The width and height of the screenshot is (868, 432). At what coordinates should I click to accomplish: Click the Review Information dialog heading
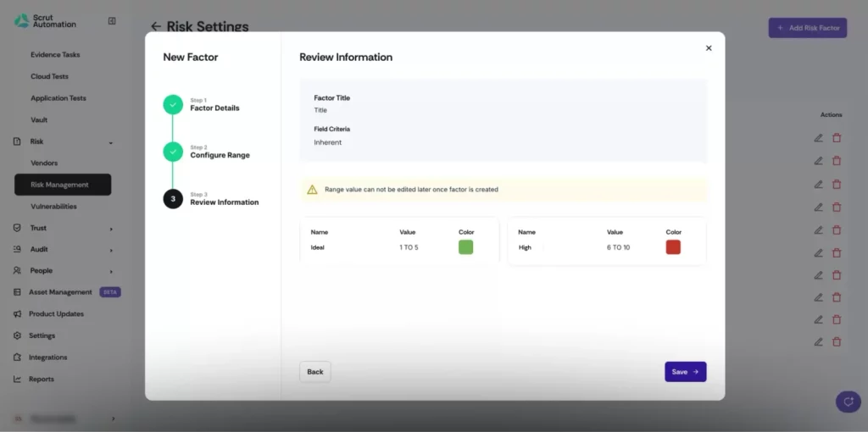pos(346,57)
